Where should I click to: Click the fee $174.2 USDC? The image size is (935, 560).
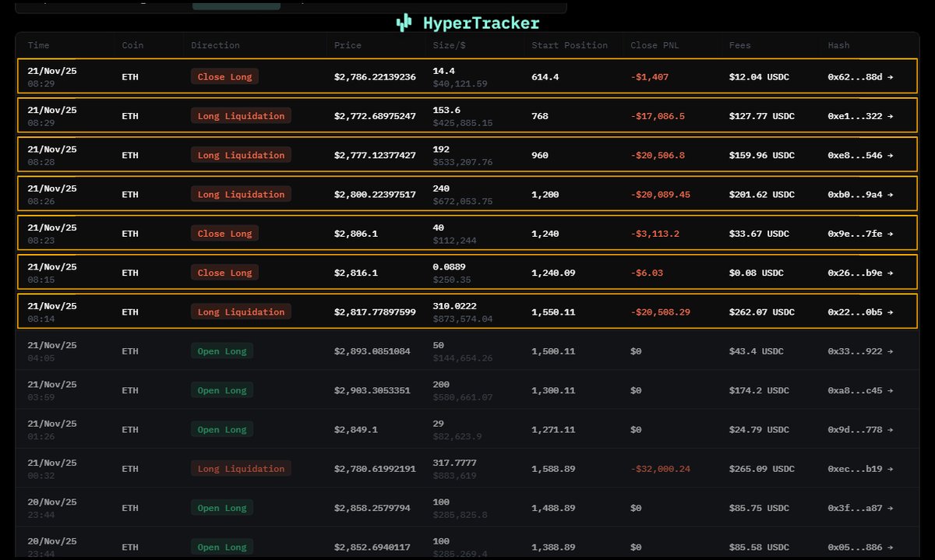(x=759, y=390)
